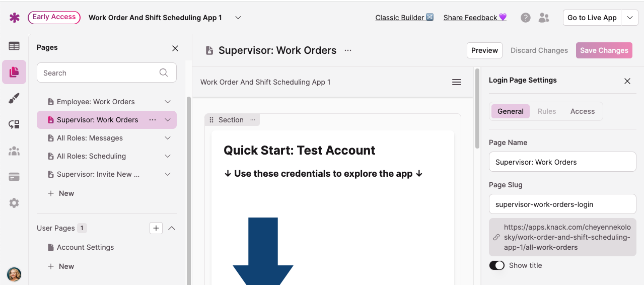Toggle the Show title switch
Image resolution: width=644 pixels, height=285 pixels.
click(497, 265)
